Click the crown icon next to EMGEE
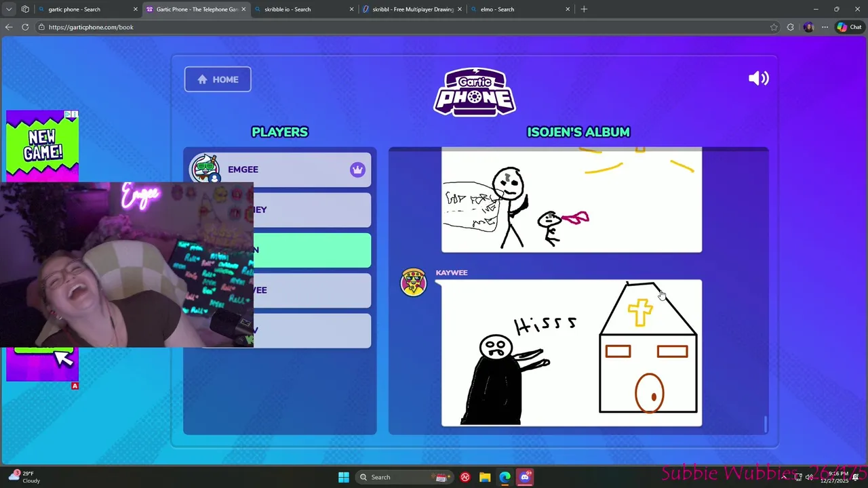Image resolution: width=868 pixels, height=488 pixels. [357, 169]
